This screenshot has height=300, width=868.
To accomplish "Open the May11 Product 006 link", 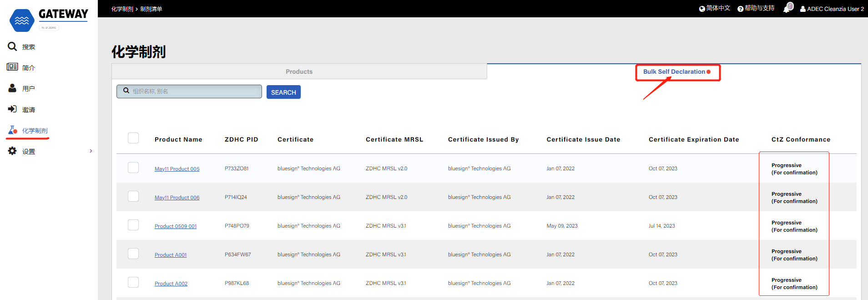I will click(x=177, y=198).
